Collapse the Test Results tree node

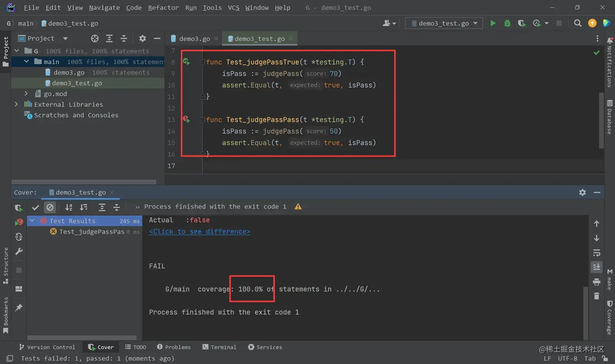point(32,221)
